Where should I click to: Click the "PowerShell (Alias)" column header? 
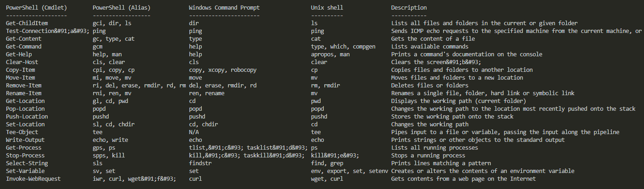pyautogui.click(x=122, y=7)
